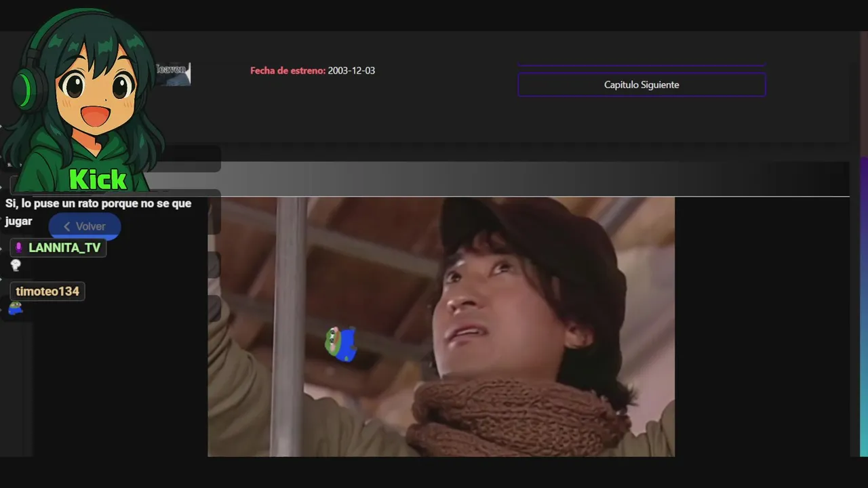Screen dimensions: 868x488
Task: Click the back chevron inside Volver
Action: point(66,226)
